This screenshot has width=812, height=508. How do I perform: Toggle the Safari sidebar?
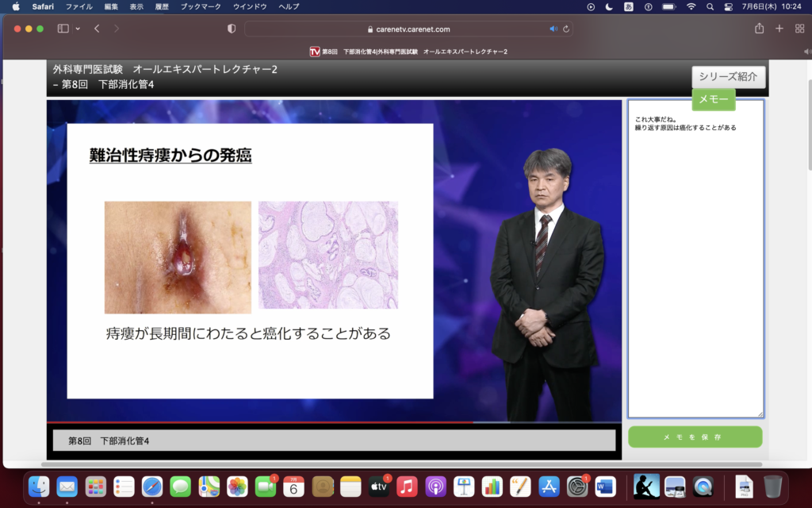click(x=63, y=29)
